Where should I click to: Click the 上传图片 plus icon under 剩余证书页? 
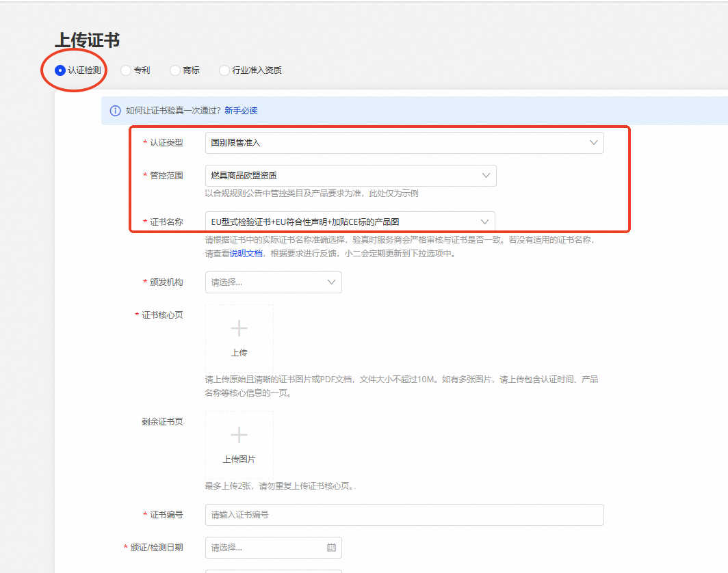(239, 435)
